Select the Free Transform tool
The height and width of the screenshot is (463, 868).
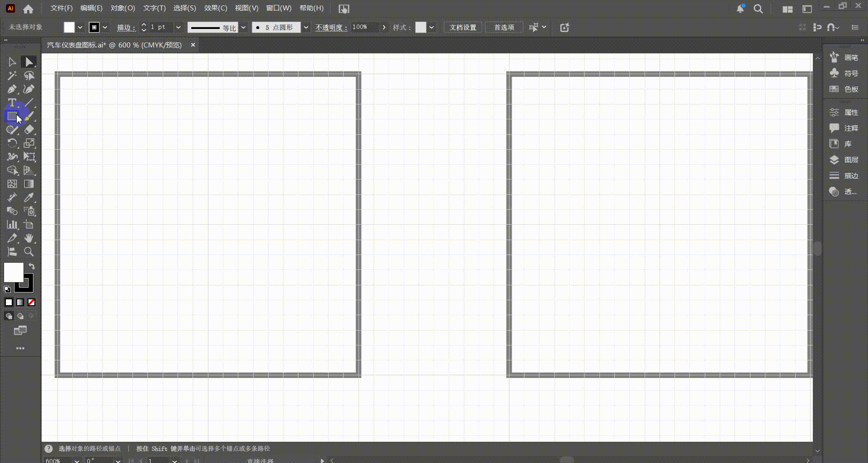click(x=29, y=157)
